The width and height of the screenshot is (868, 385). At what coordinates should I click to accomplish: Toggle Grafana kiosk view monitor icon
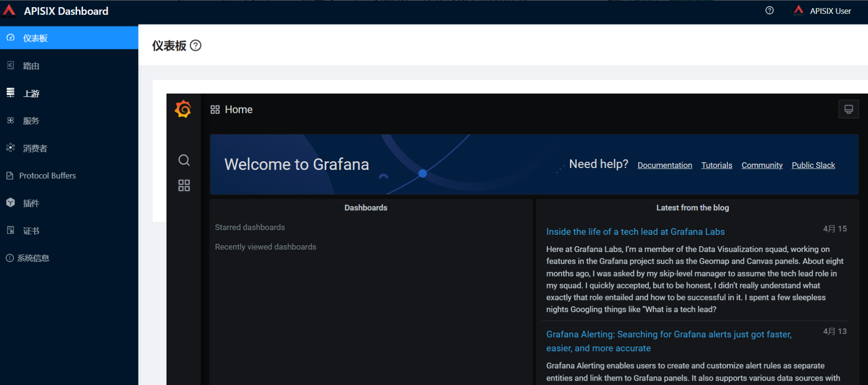(848, 109)
